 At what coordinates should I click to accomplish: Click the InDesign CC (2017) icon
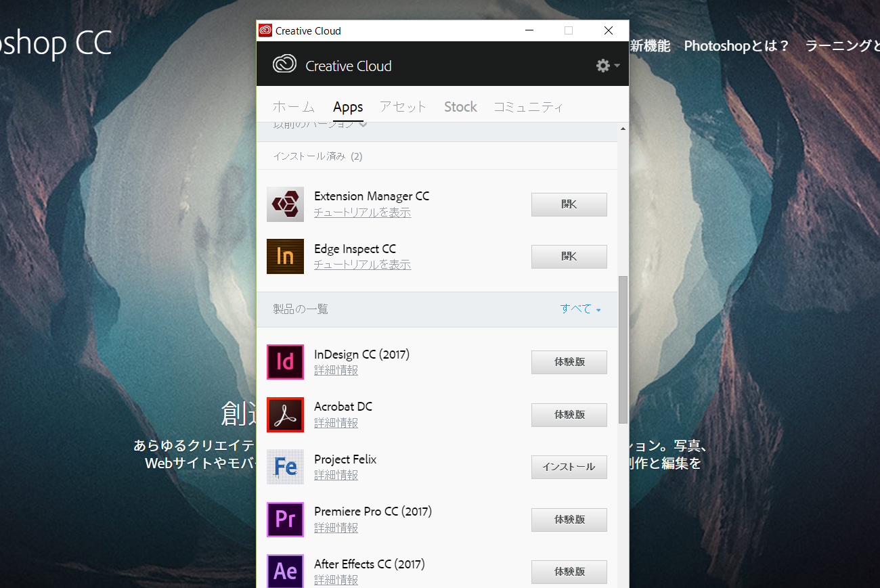285,362
